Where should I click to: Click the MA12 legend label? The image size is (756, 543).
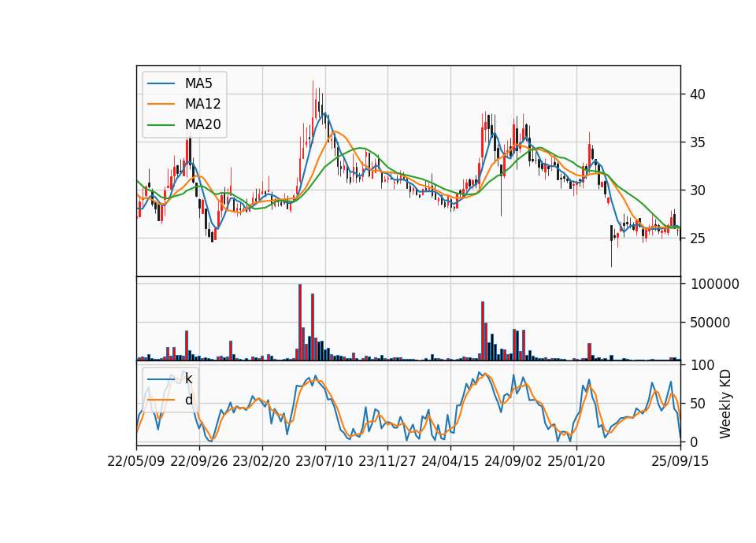coord(202,104)
